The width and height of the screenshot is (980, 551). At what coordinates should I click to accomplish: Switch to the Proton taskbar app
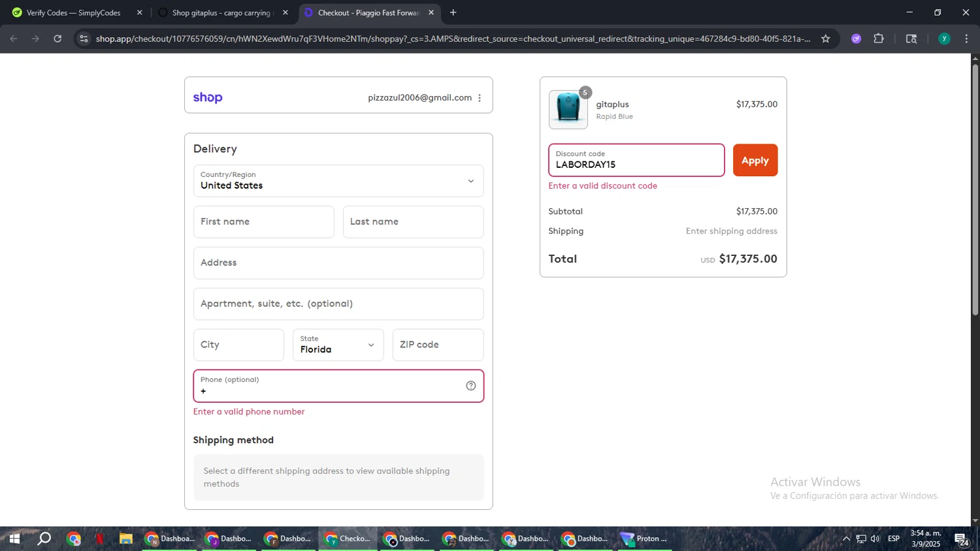tap(645, 539)
